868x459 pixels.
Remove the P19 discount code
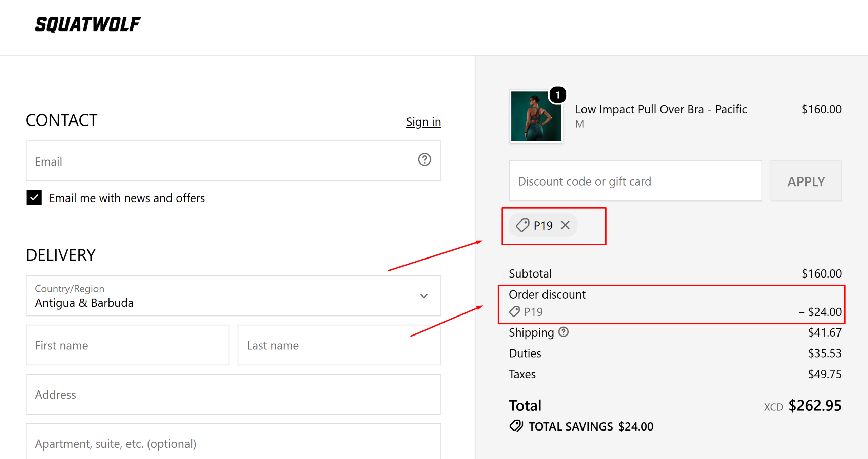(565, 225)
